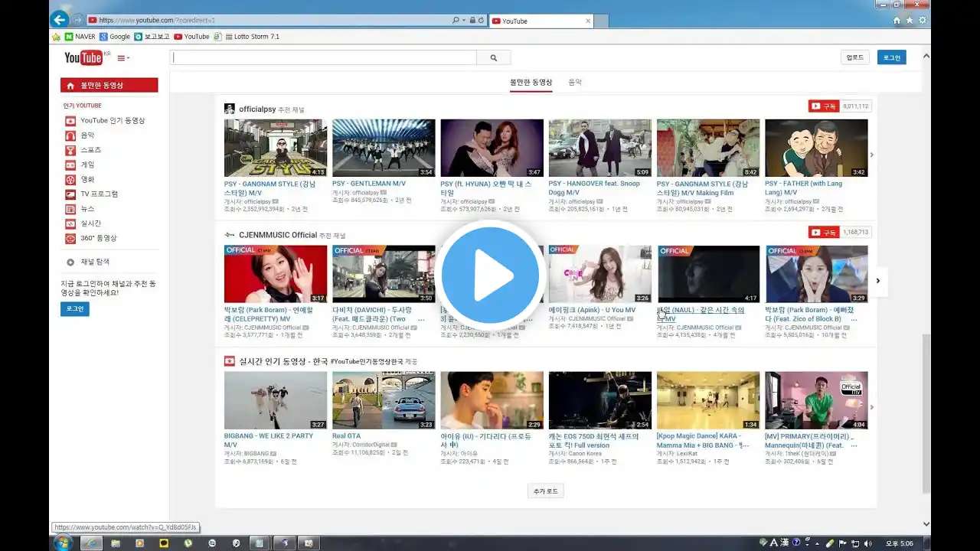Screen dimensions: 980x551
Task: Open the Real GTA video title
Action: pyautogui.click(x=346, y=436)
